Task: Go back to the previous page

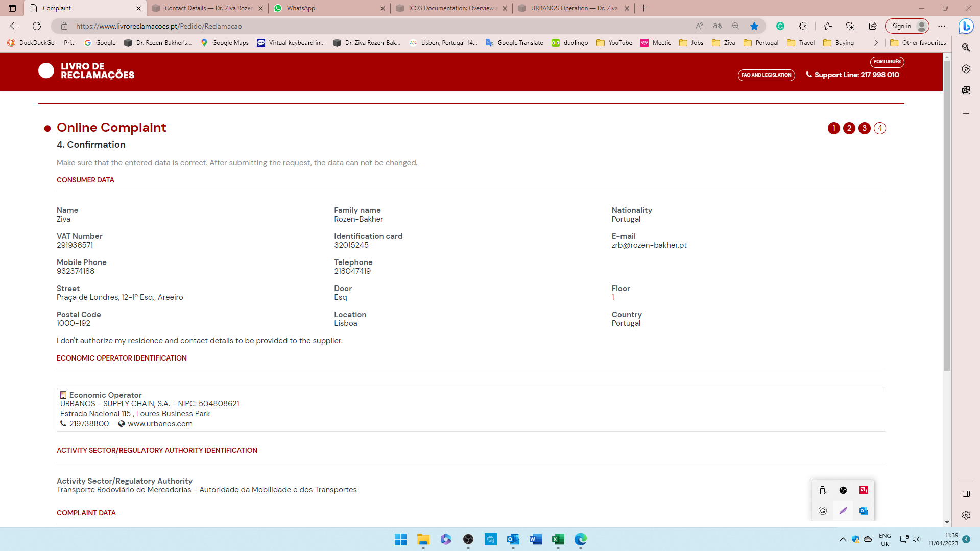Action: (14, 26)
